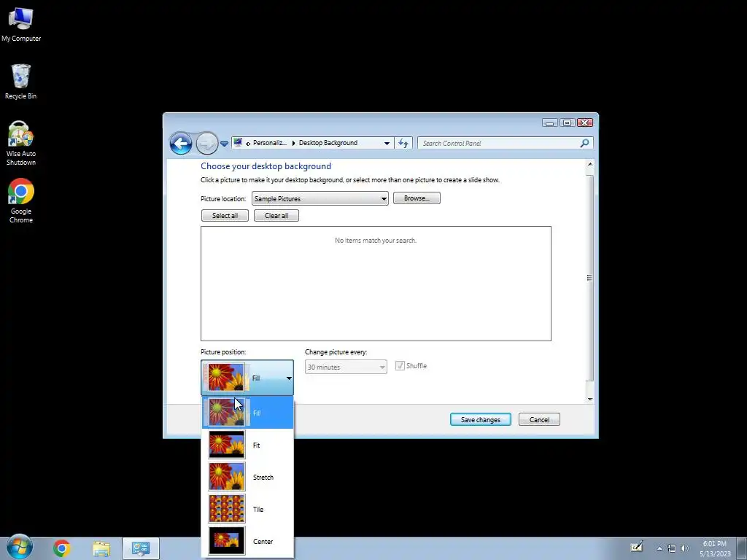The height and width of the screenshot is (560, 747).
Task: Open the 30 minutes interval dropdown
Action: pyautogui.click(x=346, y=367)
